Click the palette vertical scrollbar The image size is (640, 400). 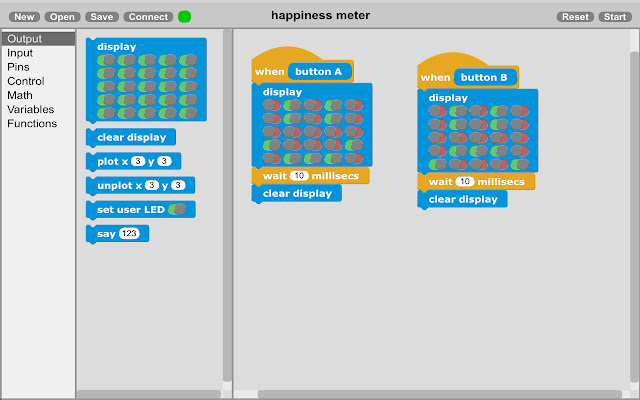tap(227, 205)
